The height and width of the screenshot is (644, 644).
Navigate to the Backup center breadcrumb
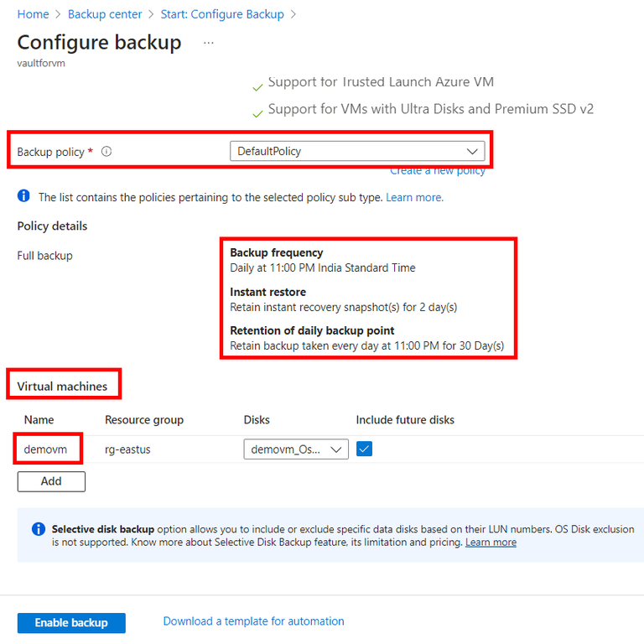coord(105,14)
